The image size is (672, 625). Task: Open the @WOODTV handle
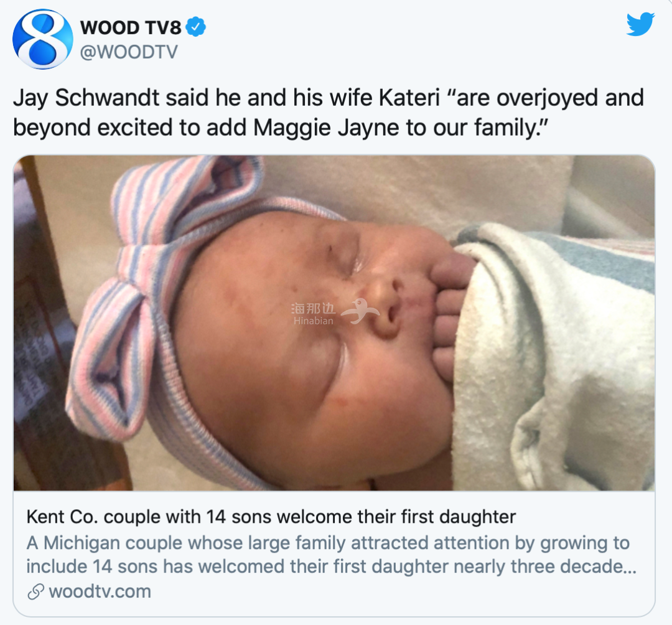tap(129, 52)
